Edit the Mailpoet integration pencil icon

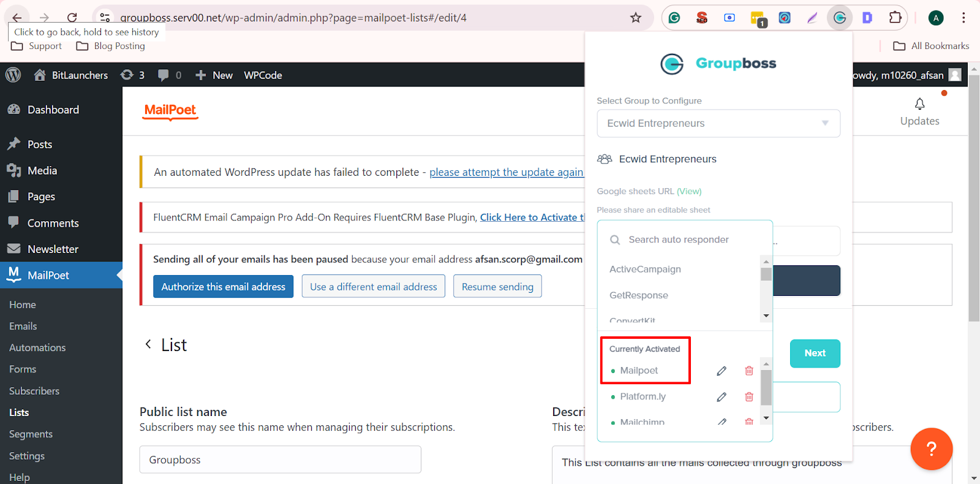[x=722, y=371]
